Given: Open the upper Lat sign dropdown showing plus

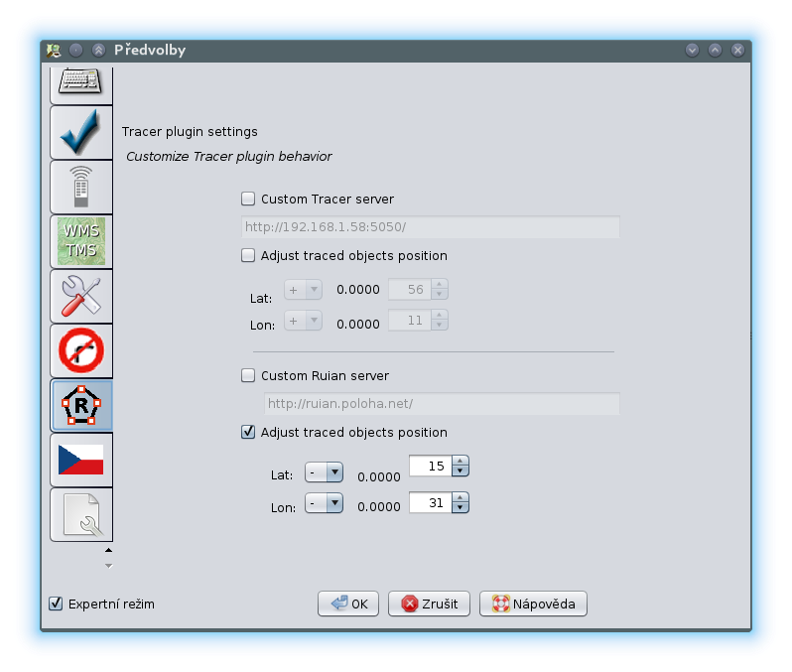Looking at the screenshot, I should coord(303,290).
